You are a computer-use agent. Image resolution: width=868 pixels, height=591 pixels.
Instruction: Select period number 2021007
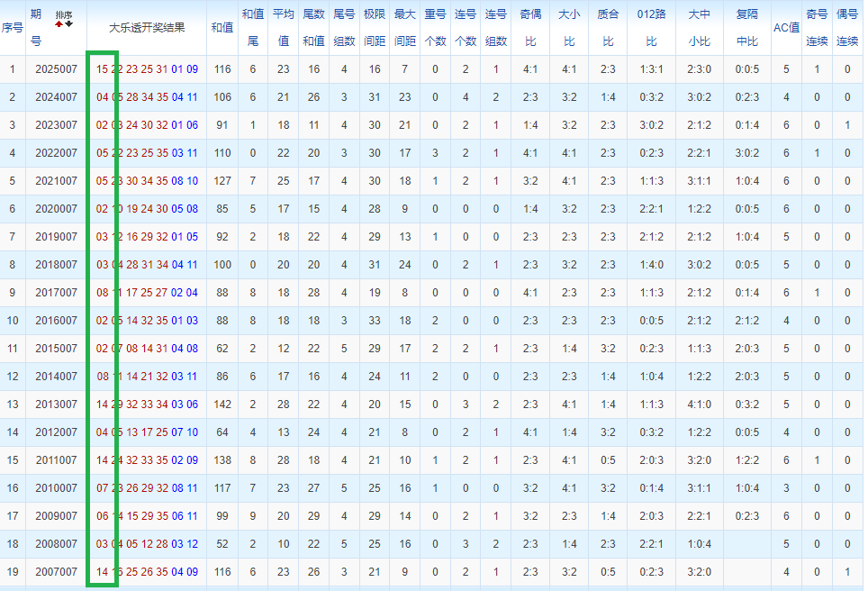(x=56, y=181)
